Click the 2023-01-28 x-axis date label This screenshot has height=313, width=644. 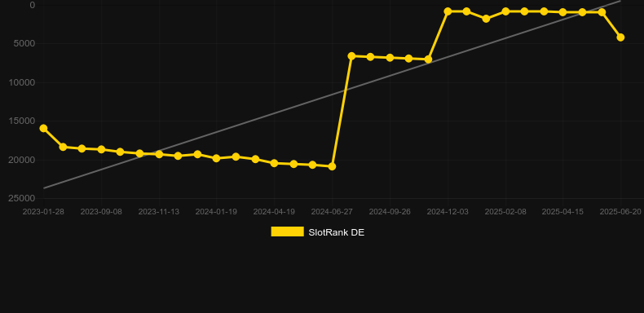point(43,212)
